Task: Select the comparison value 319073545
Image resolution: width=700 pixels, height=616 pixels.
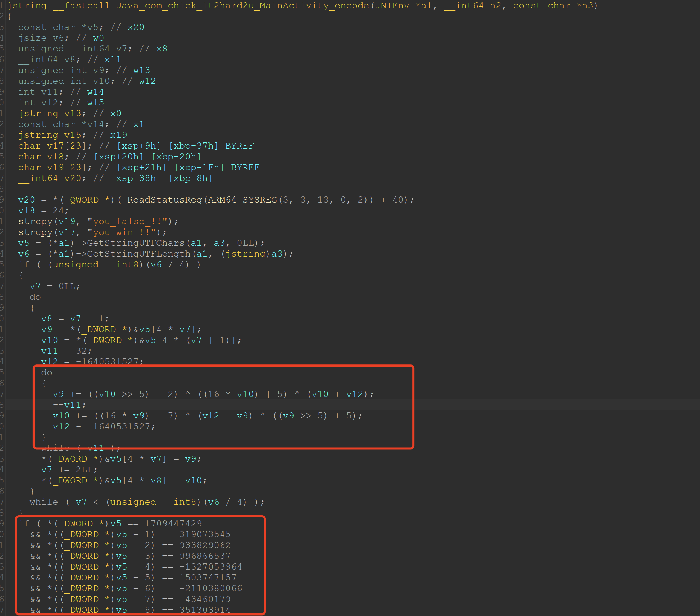Action: click(205, 535)
